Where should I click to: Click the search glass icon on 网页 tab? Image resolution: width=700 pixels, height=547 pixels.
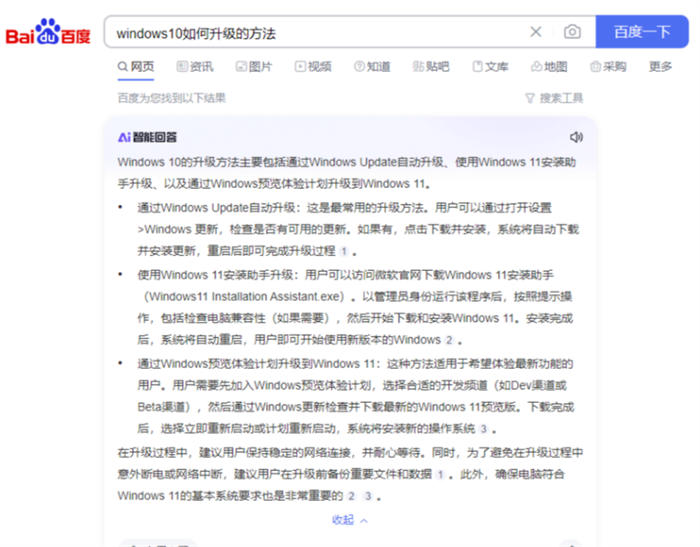[x=123, y=67]
